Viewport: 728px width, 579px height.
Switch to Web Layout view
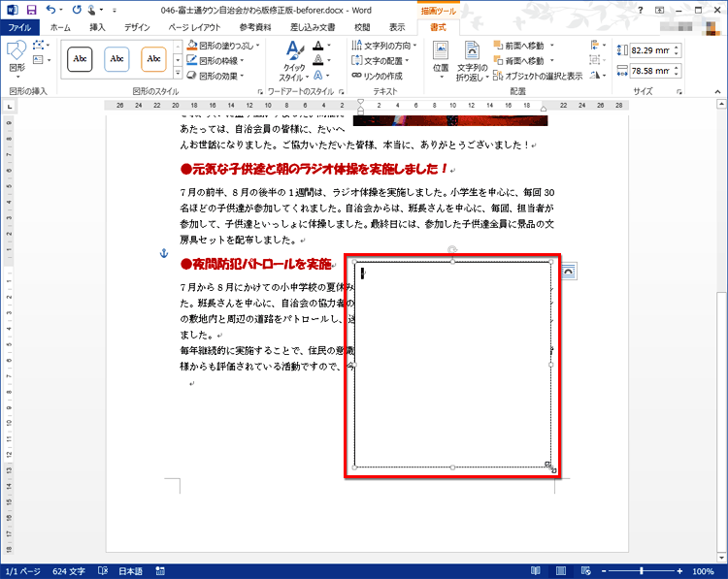(586, 571)
